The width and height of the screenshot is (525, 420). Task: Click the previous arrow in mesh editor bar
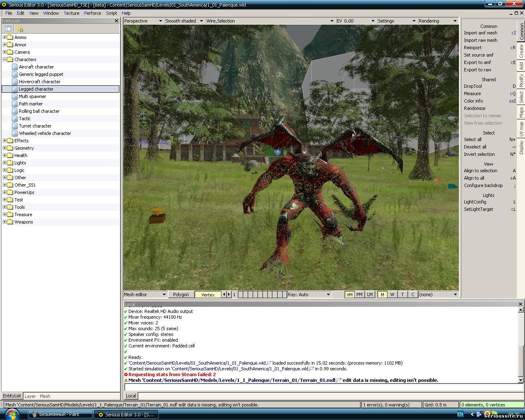click(224, 294)
